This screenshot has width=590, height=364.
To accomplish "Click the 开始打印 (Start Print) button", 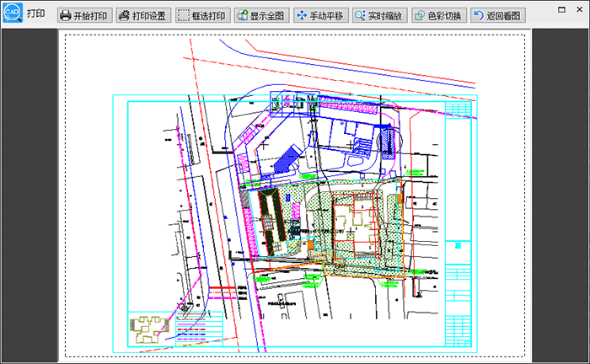I will tap(84, 15).
